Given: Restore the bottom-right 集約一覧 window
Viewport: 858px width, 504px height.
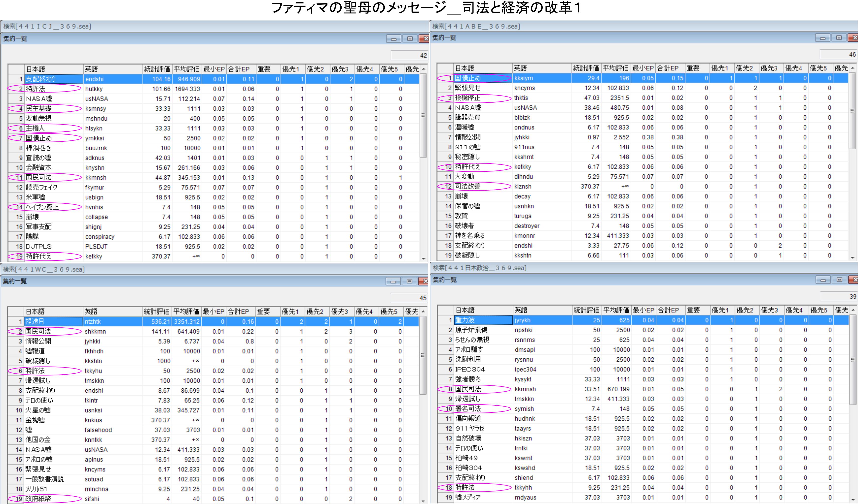Looking at the screenshot, I should click(839, 280).
